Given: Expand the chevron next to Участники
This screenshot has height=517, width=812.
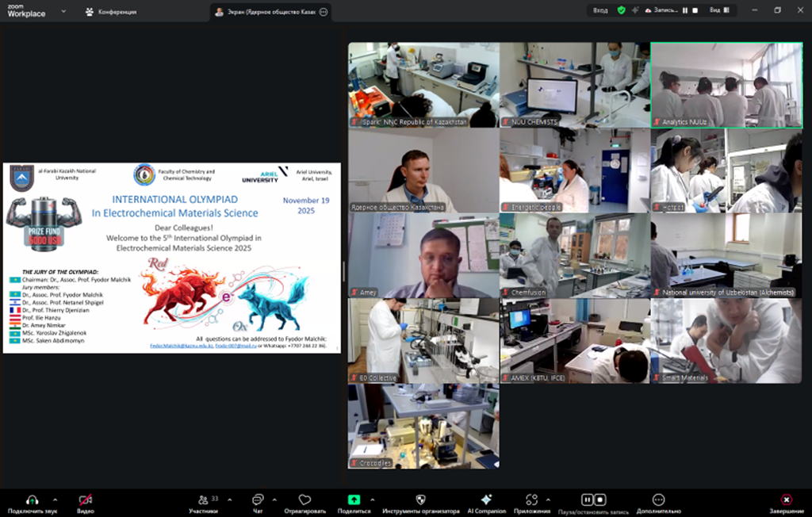Looking at the screenshot, I should point(230,500).
